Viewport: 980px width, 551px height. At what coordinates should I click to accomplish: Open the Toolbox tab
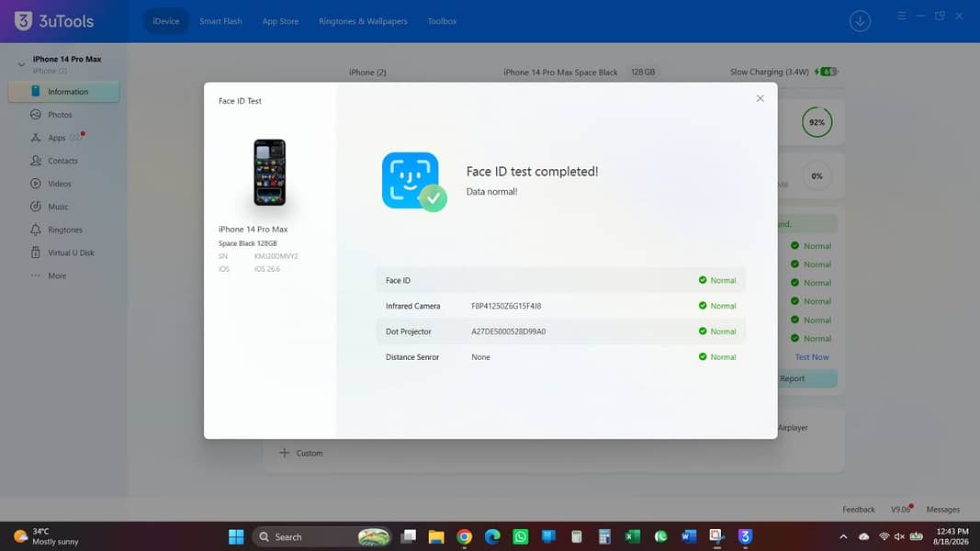pyautogui.click(x=441, y=21)
